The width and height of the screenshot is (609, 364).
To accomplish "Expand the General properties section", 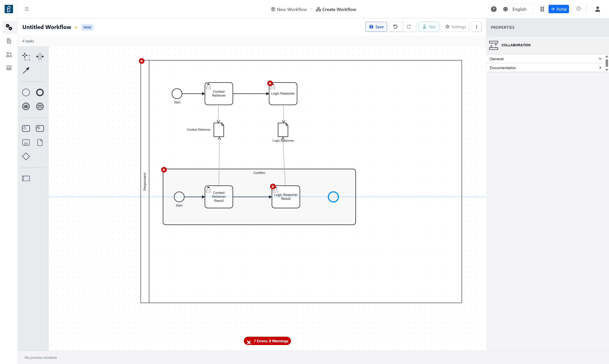I will pyautogui.click(x=545, y=59).
